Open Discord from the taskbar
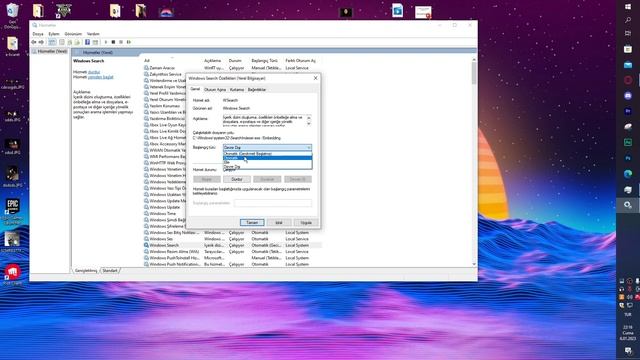Screen dimensions: 640x360 (628, 96)
